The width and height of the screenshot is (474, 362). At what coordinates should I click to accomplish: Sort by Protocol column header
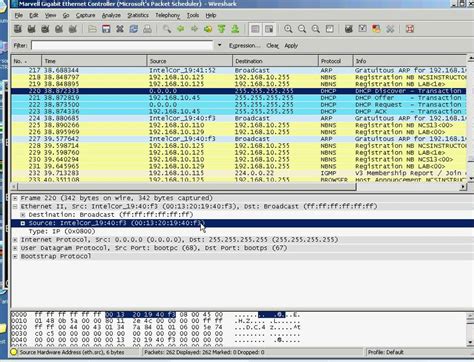coord(335,61)
